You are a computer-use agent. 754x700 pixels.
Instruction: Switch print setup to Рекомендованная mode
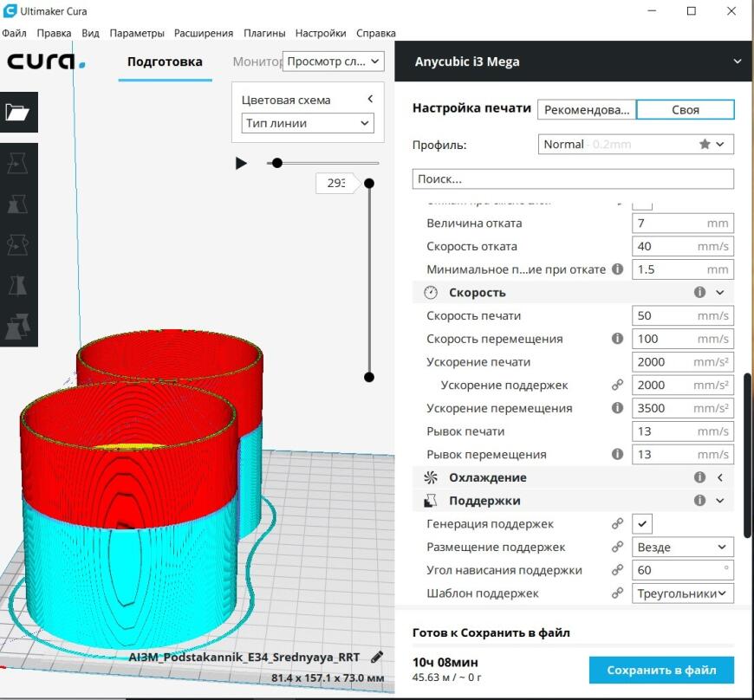tap(587, 110)
